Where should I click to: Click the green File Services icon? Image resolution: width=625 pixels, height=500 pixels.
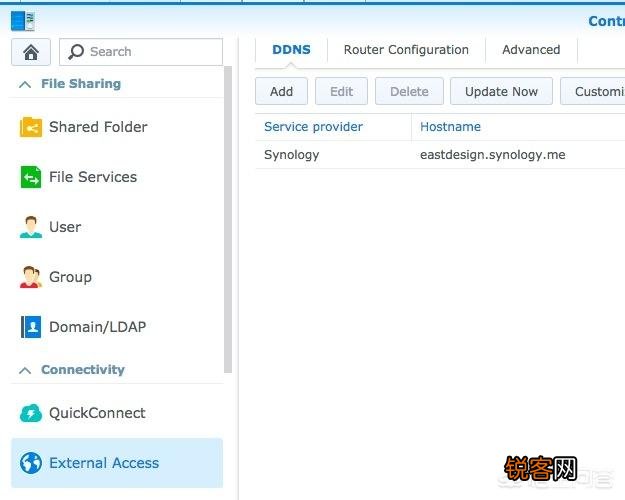(31, 177)
